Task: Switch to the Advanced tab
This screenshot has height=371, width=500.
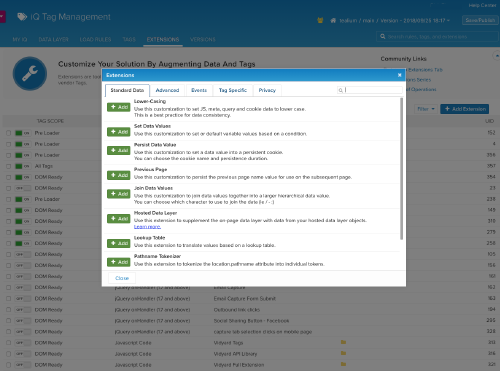Action: (x=167, y=90)
